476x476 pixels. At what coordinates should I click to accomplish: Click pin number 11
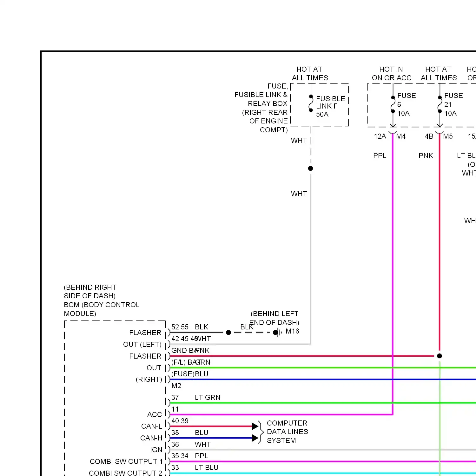click(x=175, y=409)
